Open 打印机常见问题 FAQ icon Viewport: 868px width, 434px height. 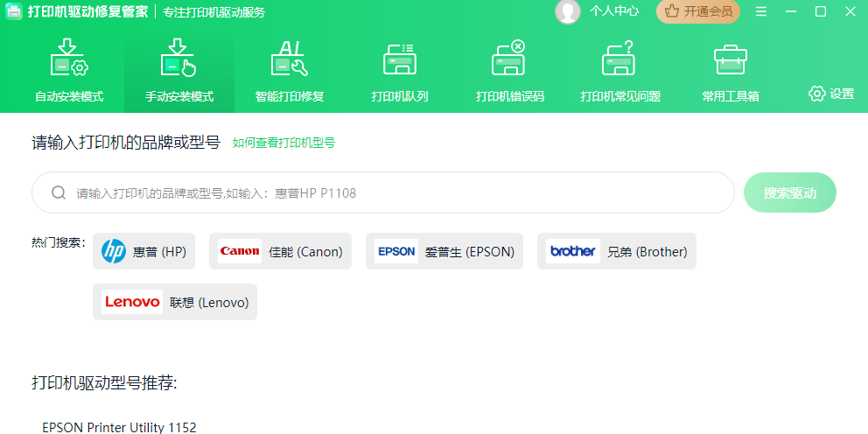[x=619, y=59]
